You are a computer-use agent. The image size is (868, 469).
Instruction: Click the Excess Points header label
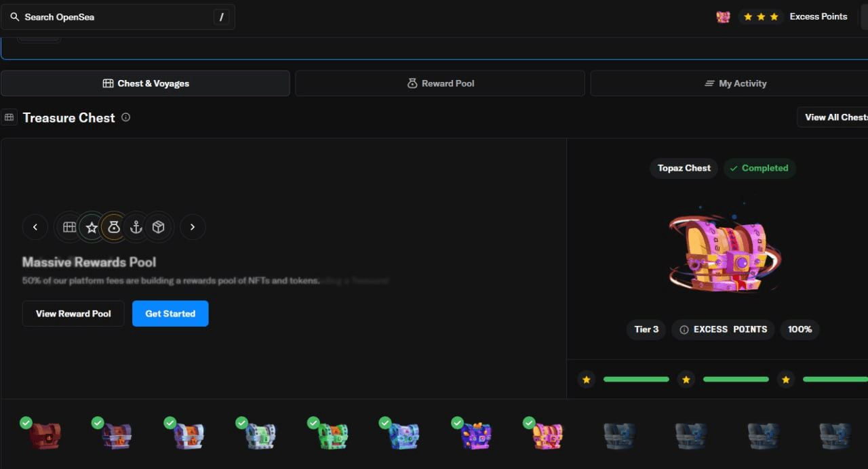(818, 16)
